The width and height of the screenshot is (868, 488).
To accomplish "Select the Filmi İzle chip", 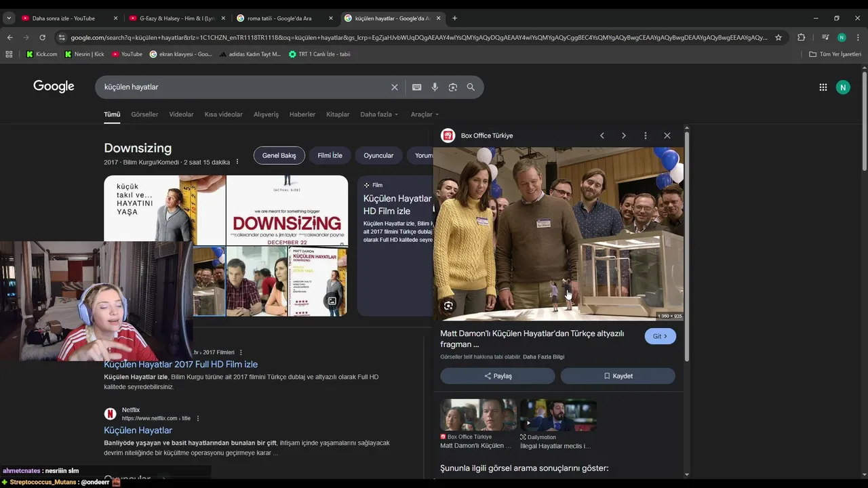I will pos(330,155).
